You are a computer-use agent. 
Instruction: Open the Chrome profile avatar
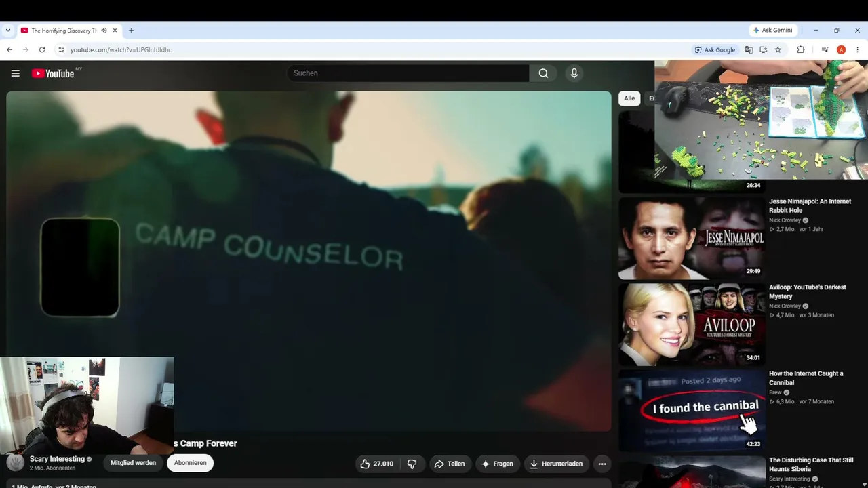(x=842, y=49)
